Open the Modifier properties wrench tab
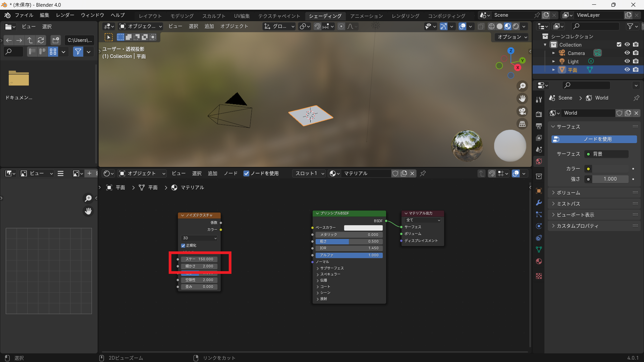Image resolution: width=644 pixels, height=362 pixels. coord(539,203)
